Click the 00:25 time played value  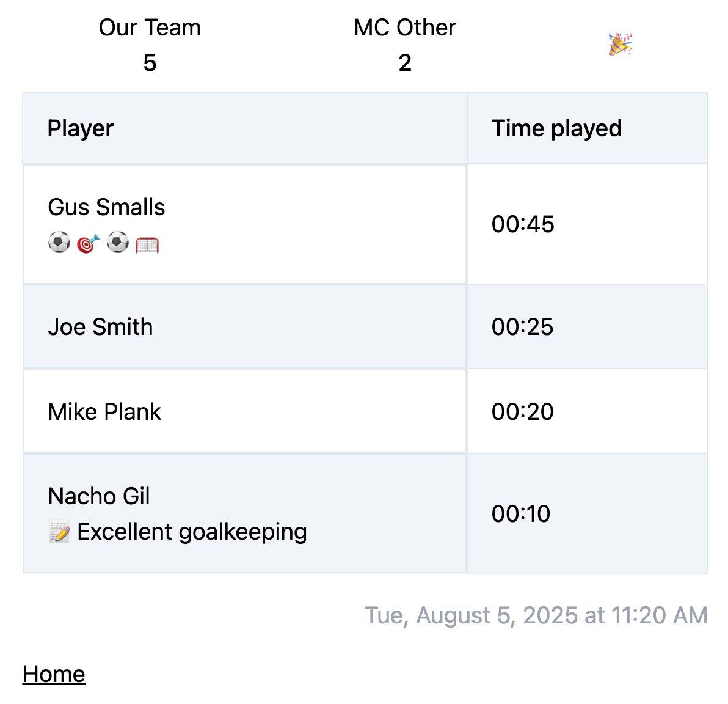(x=522, y=327)
